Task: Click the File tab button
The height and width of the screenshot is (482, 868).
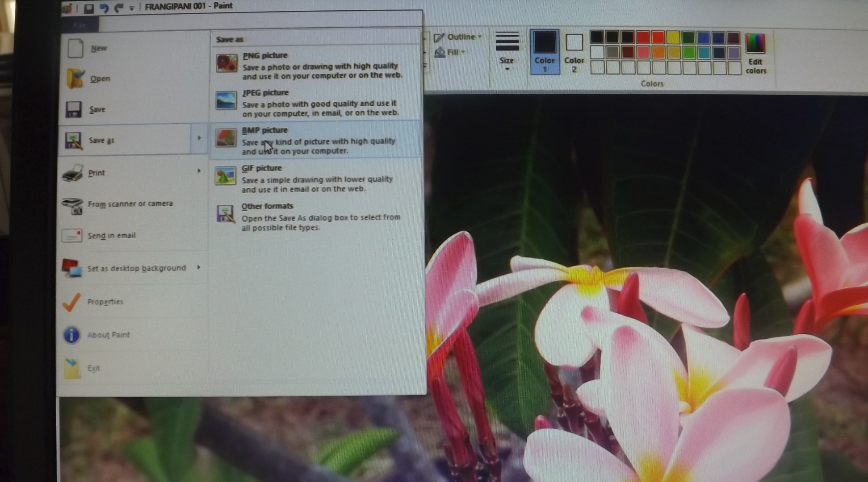Action: [x=80, y=25]
